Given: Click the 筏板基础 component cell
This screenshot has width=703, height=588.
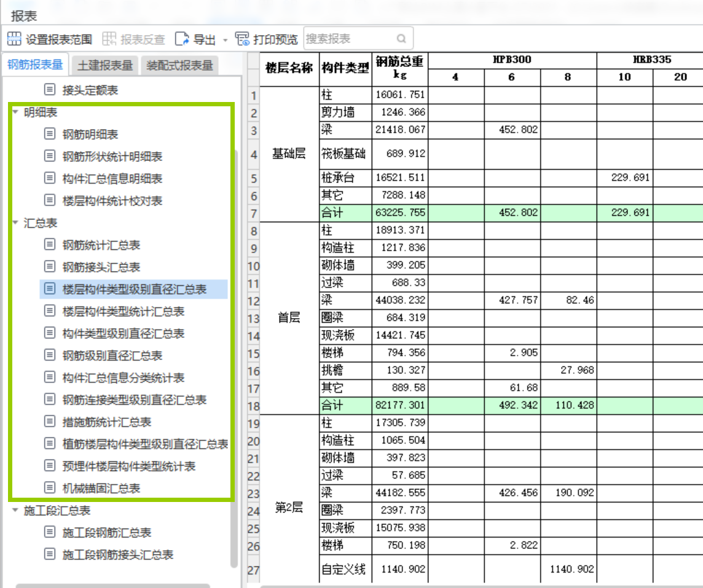Looking at the screenshot, I should (345, 154).
